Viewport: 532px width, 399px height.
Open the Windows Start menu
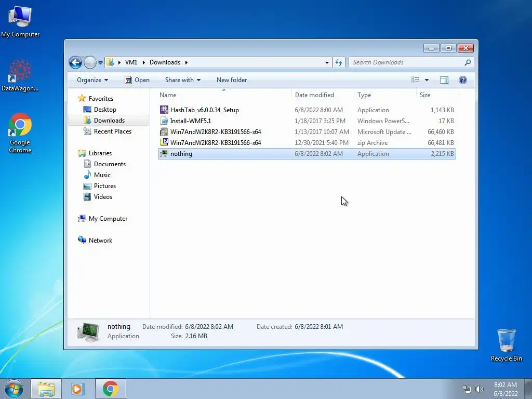(14, 389)
